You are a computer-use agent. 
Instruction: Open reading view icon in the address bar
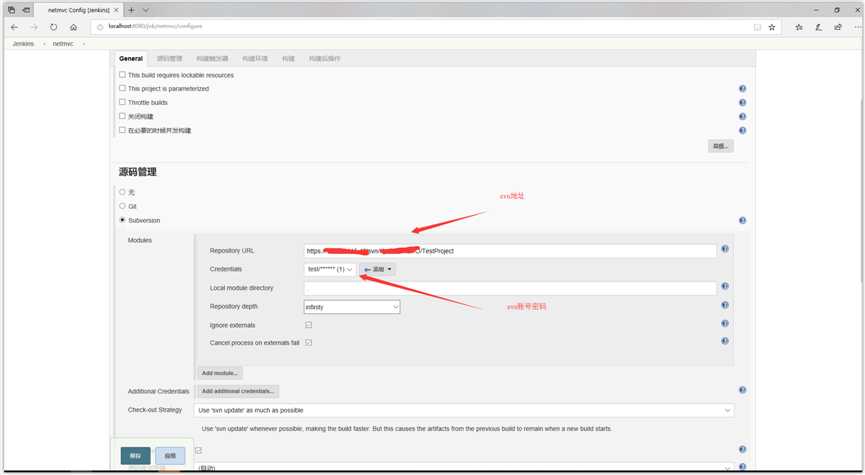(x=757, y=27)
